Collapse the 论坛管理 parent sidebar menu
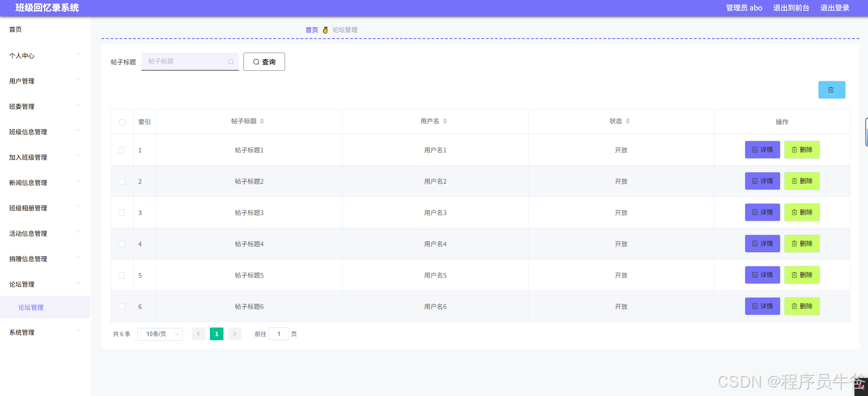Viewport: 868px width, 396px height. 45,284
